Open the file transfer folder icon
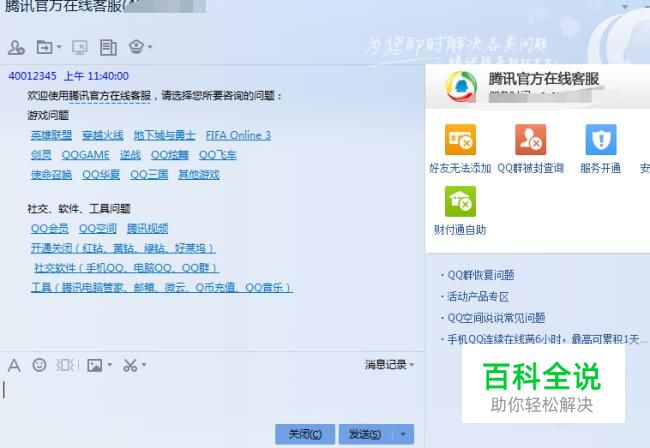The image size is (650, 448). point(44,47)
